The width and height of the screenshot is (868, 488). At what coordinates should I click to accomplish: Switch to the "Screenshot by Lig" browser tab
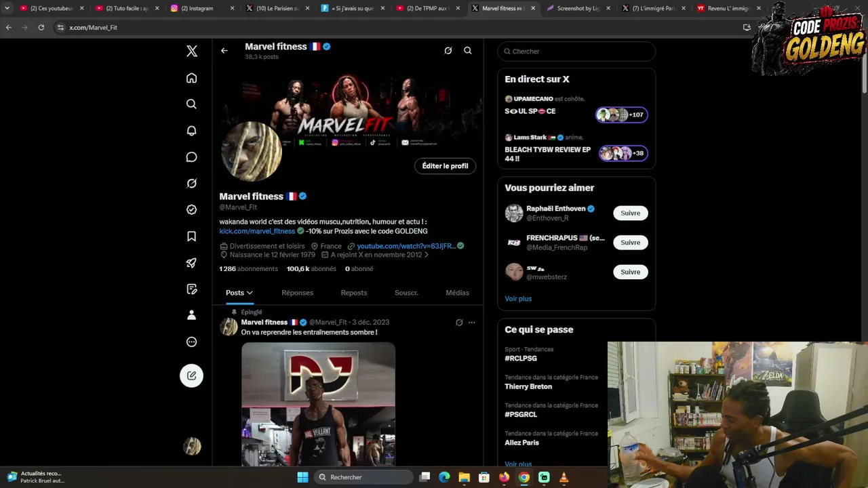(578, 8)
